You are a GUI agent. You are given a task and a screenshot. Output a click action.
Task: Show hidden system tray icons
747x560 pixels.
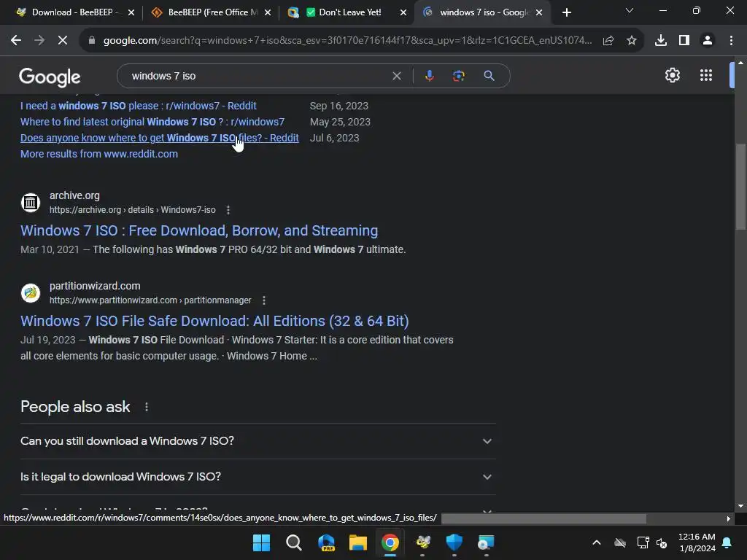coord(596,542)
